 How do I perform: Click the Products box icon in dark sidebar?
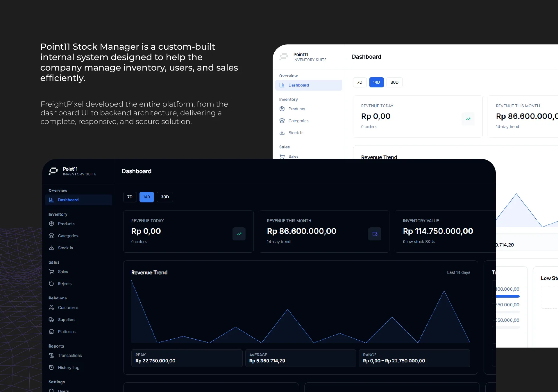point(51,224)
